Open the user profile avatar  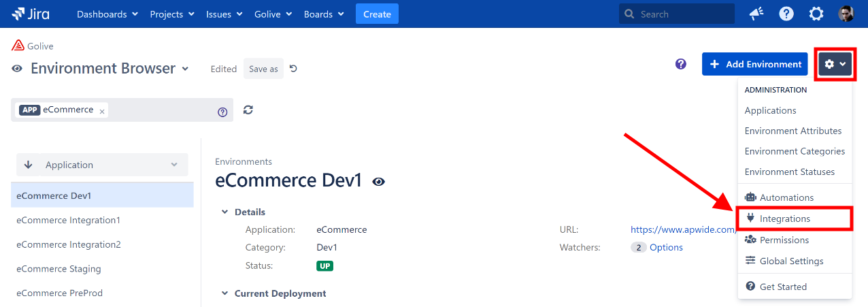(846, 14)
